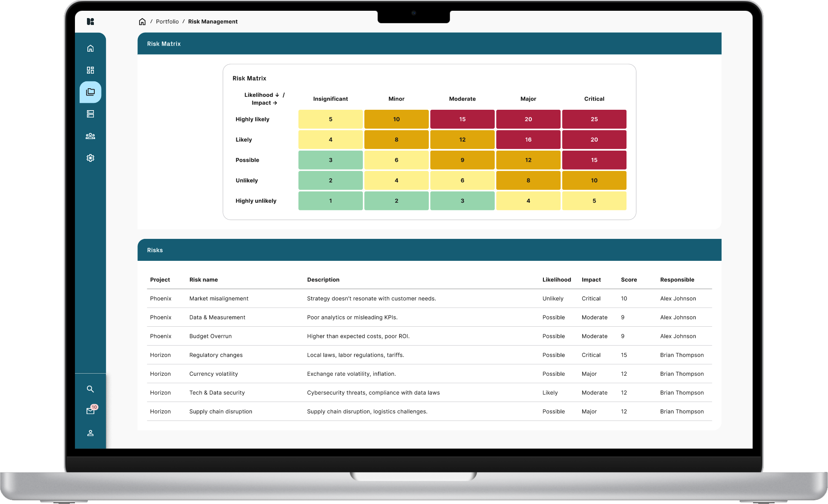
Task: Select the red cell scored 25
Action: (x=594, y=119)
